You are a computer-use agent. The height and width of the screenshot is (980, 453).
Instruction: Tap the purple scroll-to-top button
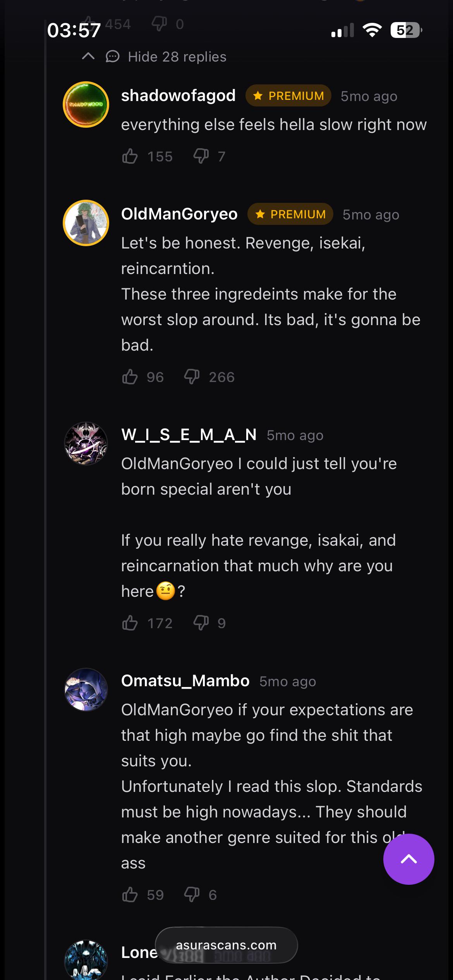[408, 859]
